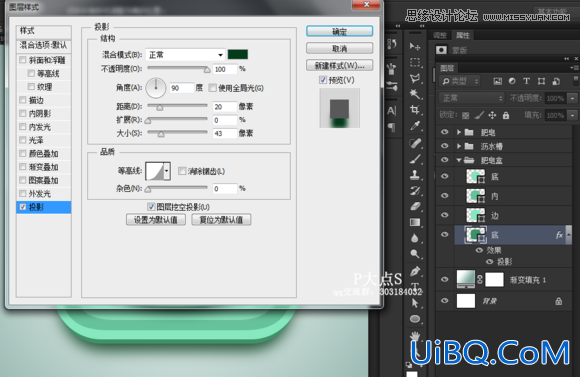580x377 pixels.
Task: Select the Pen tool
Action: (x=415, y=271)
